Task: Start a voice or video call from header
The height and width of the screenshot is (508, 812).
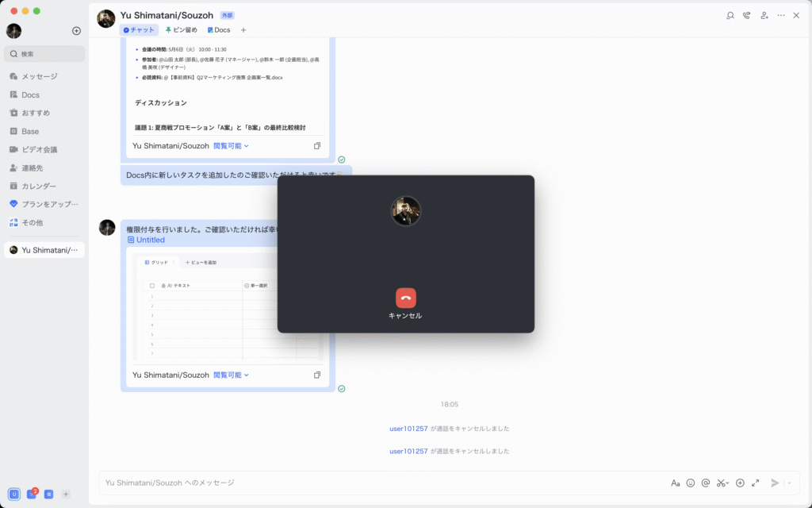Action: point(747,15)
